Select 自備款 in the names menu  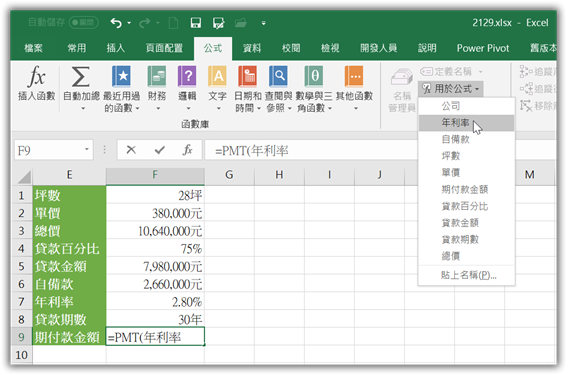click(466, 139)
